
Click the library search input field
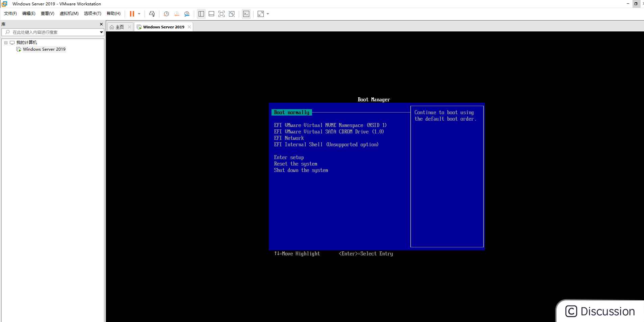[51, 32]
